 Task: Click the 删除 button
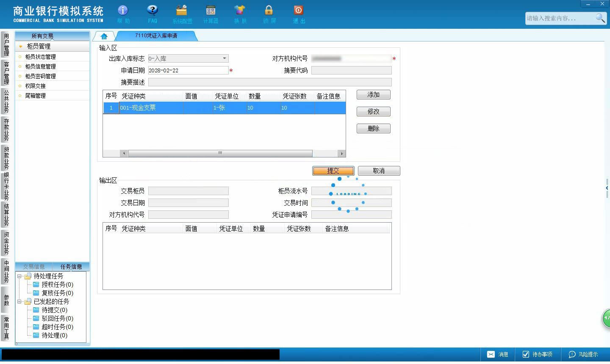tap(374, 129)
